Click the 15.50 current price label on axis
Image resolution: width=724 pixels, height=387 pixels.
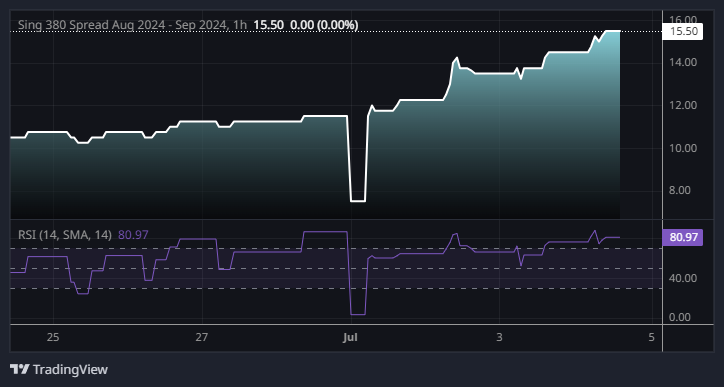682,31
